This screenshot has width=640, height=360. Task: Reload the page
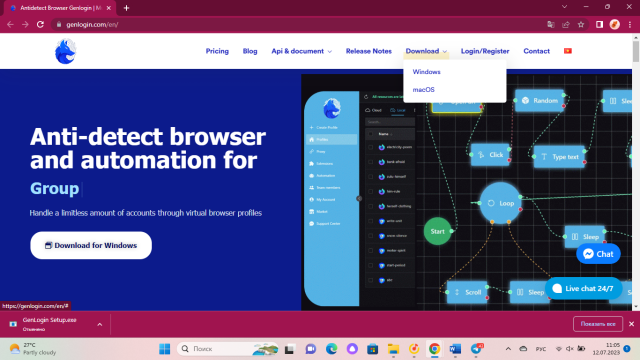coord(40,24)
